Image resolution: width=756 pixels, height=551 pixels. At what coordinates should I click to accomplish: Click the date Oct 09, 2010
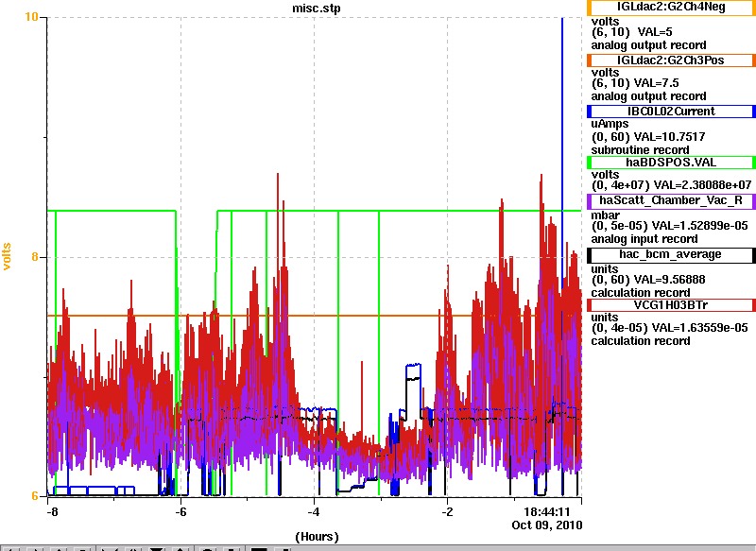[547, 525]
